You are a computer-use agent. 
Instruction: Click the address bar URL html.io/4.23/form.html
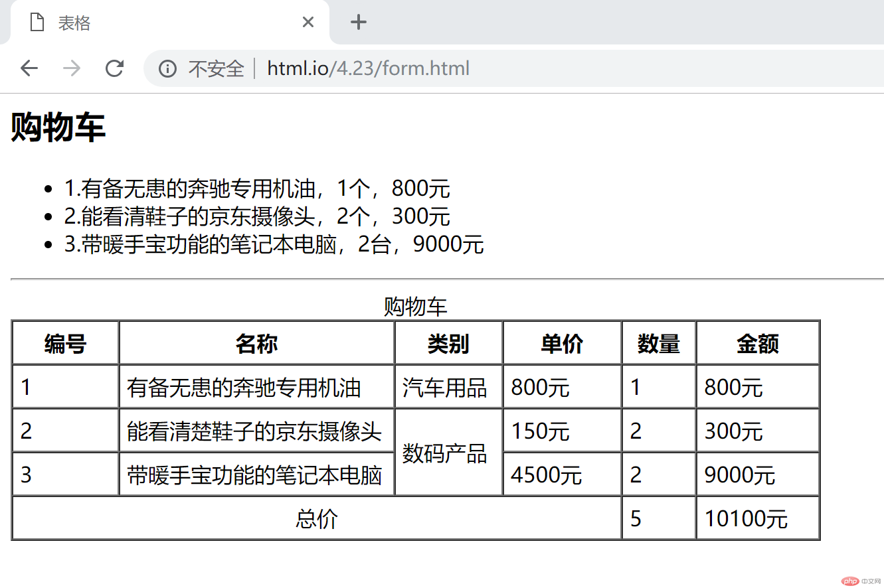point(368,68)
